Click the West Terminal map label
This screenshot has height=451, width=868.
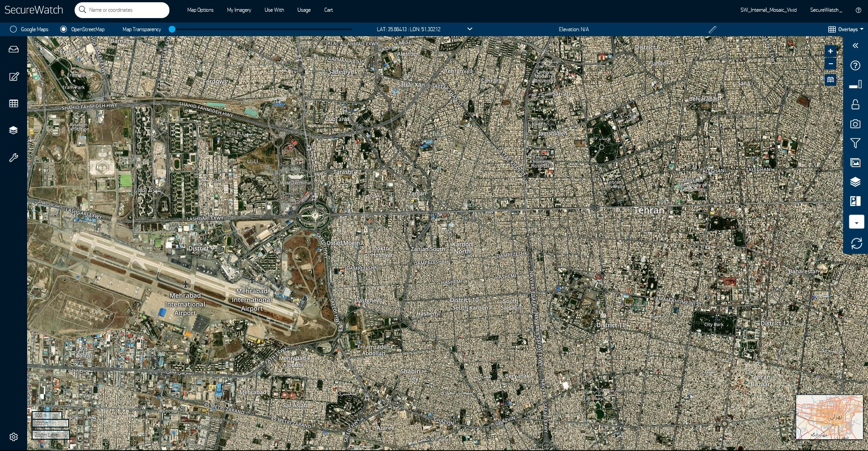(295, 183)
